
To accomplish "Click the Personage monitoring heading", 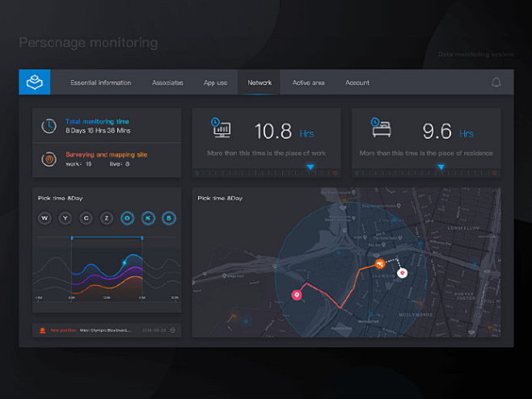I will pyautogui.click(x=88, y=43).
